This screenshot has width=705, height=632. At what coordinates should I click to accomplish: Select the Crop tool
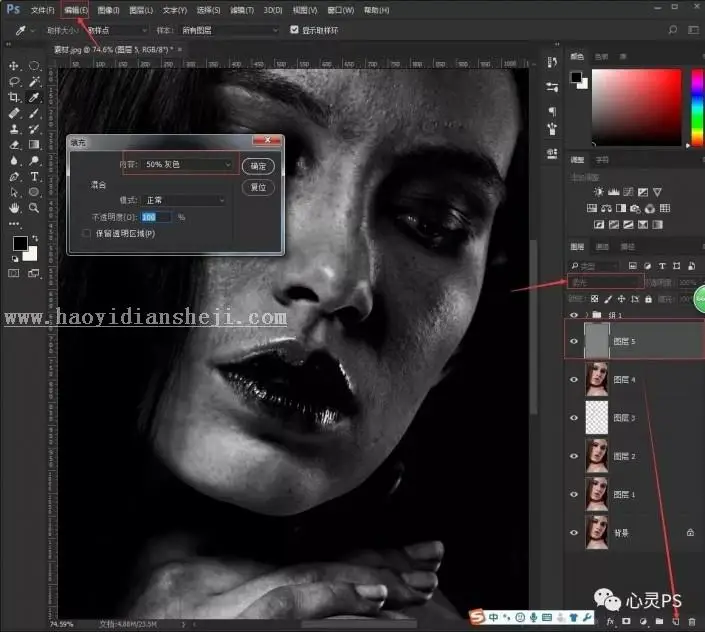click(14, 97)
